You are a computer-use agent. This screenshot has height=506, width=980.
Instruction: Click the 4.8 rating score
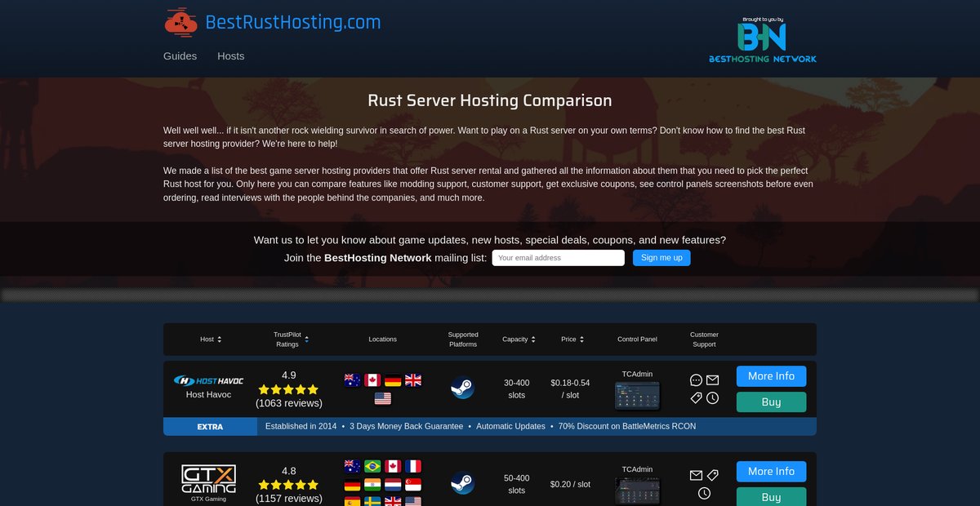tap(289, 471)
